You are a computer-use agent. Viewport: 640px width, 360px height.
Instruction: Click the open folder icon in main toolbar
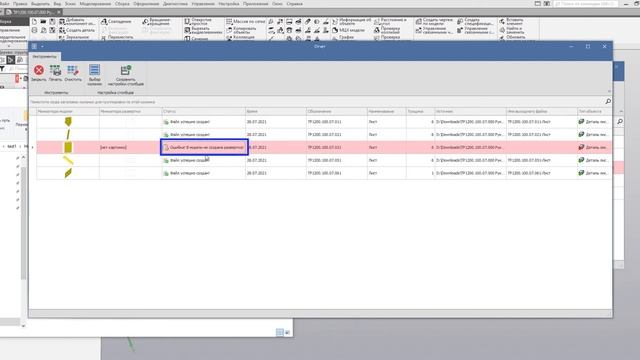43,22
